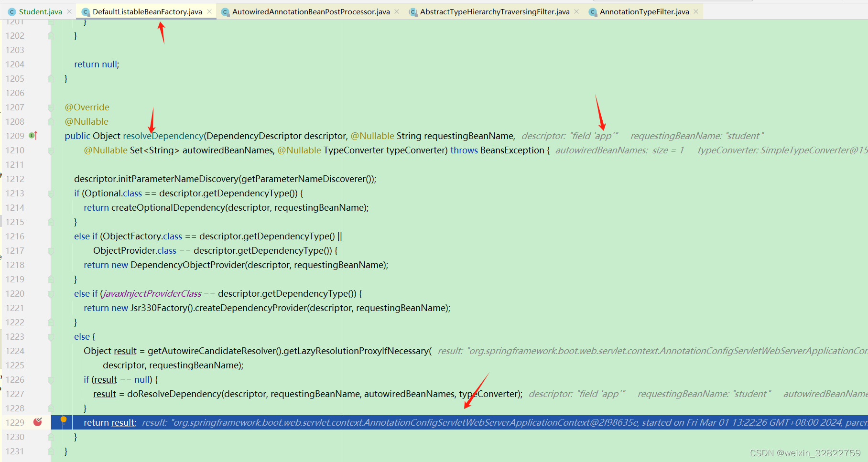Image resolution: width=868 pixels, height=462 pixels.
Task: Click the fold end marker at line 1202
Action: 51,36
